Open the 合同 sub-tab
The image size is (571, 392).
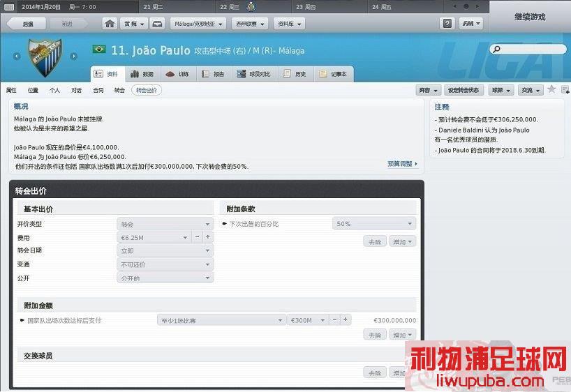98,90
